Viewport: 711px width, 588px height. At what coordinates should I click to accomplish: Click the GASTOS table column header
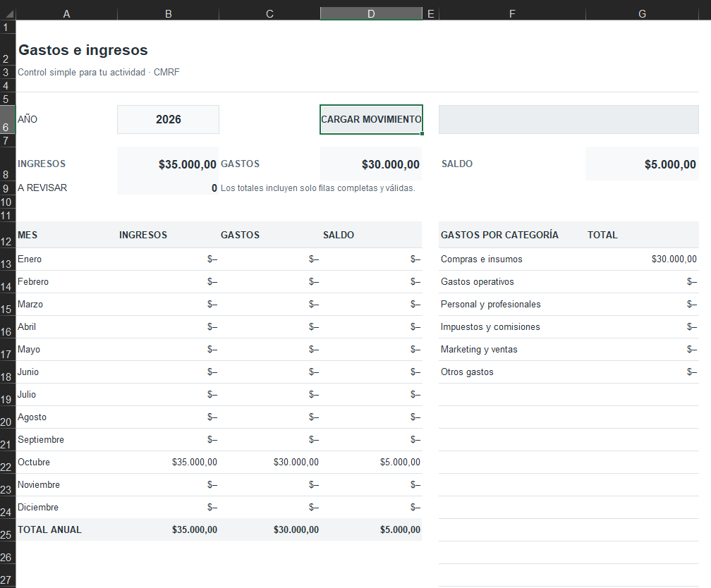coord(240,235)
